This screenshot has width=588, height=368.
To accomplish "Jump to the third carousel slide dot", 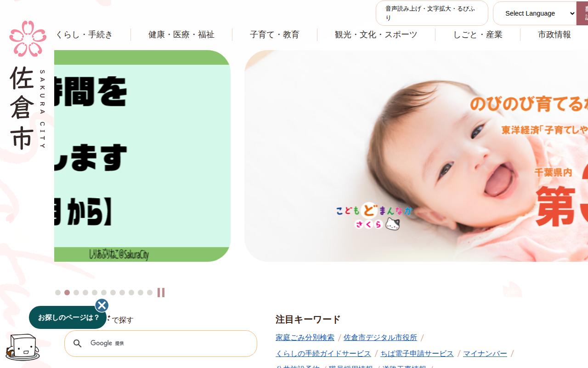I will click(x=76, y=293).
